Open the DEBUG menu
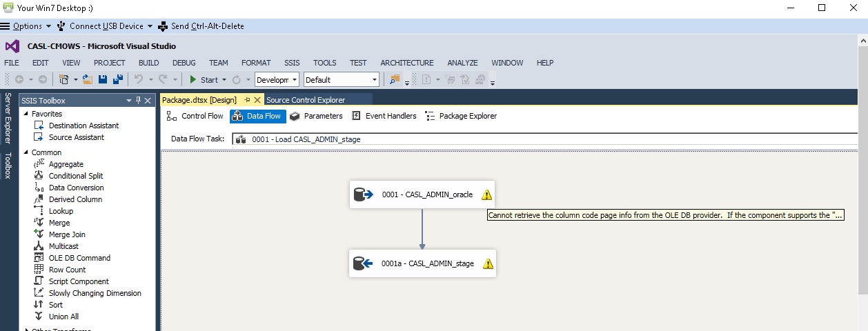868x331 pixels. click(184, 63)
